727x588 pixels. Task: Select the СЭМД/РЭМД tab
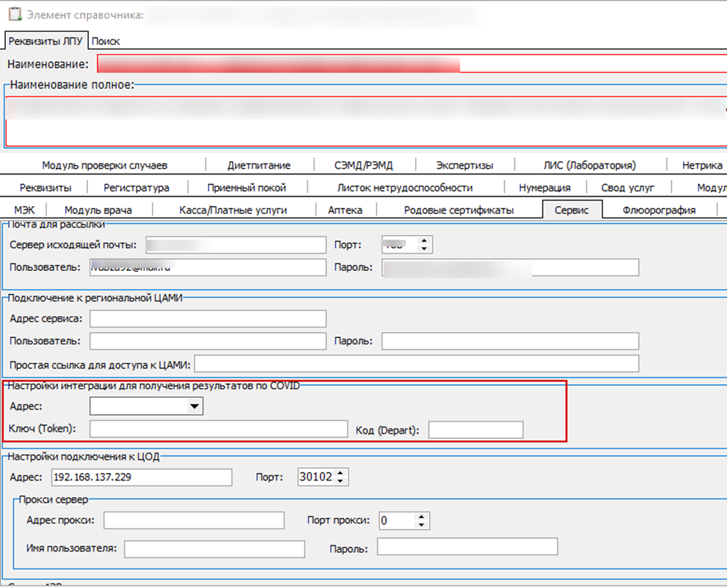(363, 165)
